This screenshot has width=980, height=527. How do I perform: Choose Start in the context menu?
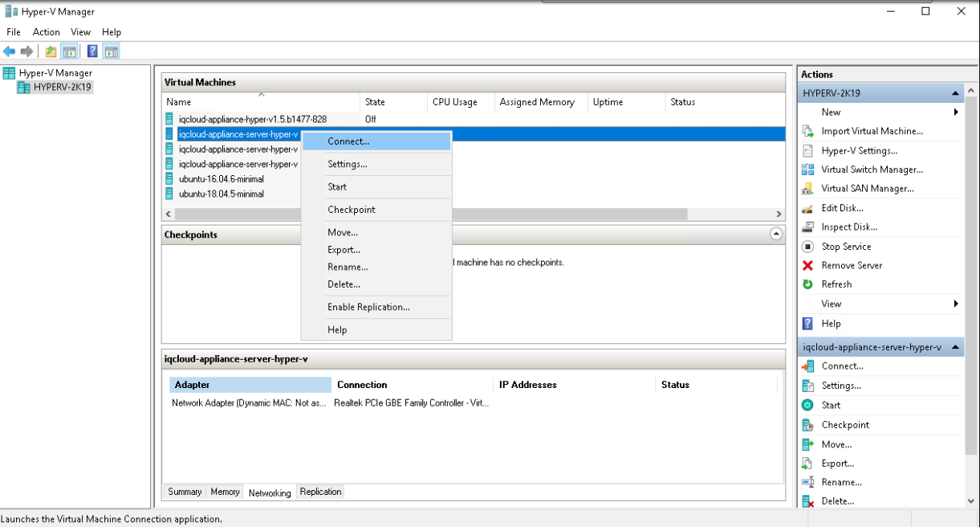pyautogui.click(x=376, y=186)
